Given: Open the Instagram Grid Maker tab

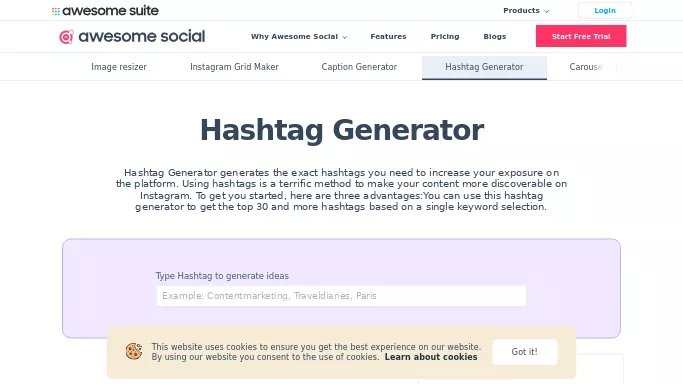Looking at the screenshot, I should [x=234, y=67].
